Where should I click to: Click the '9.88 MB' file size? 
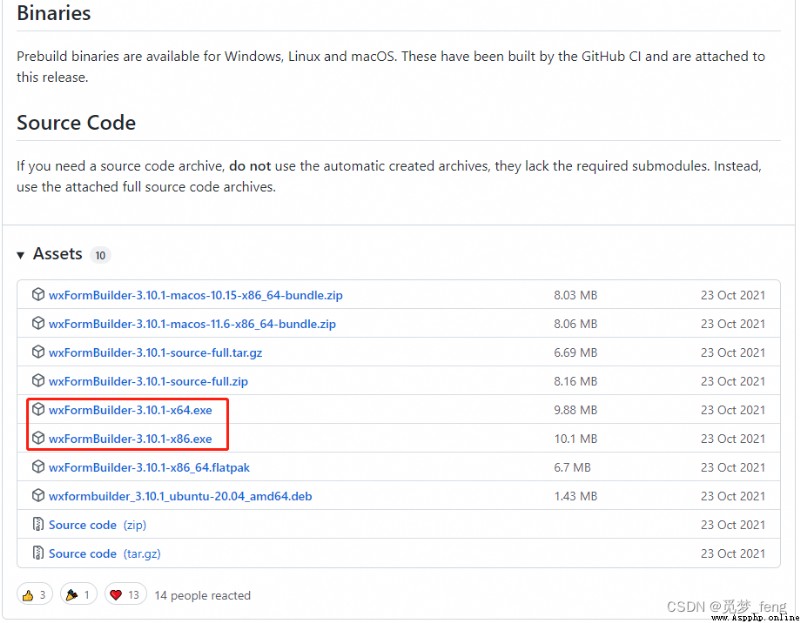(x=576, y=410)
